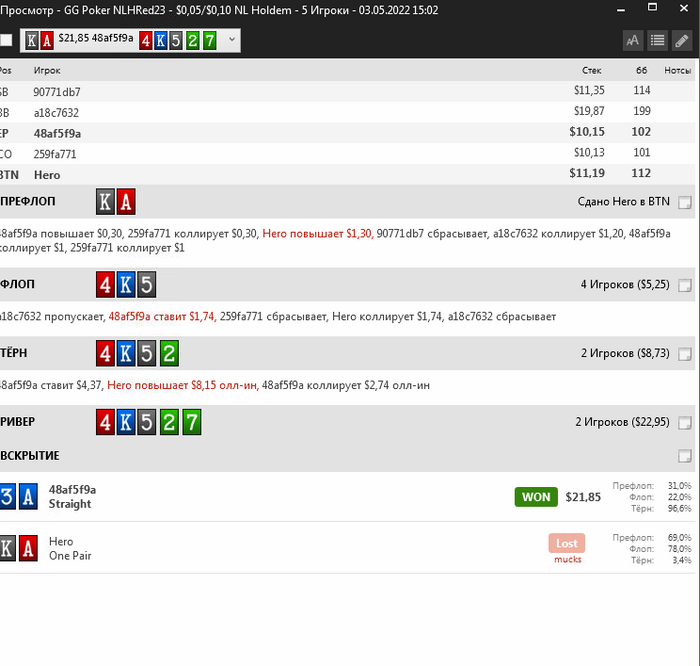Viewport: 700px width, 666px height.
Task: Tick the ФЛОП row checkbox
Action: [x=684, y=285]
